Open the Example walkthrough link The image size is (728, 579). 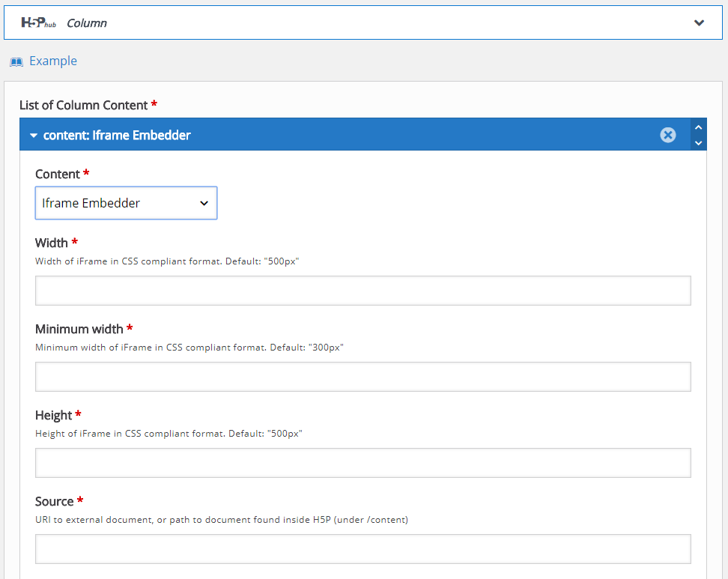52,61
